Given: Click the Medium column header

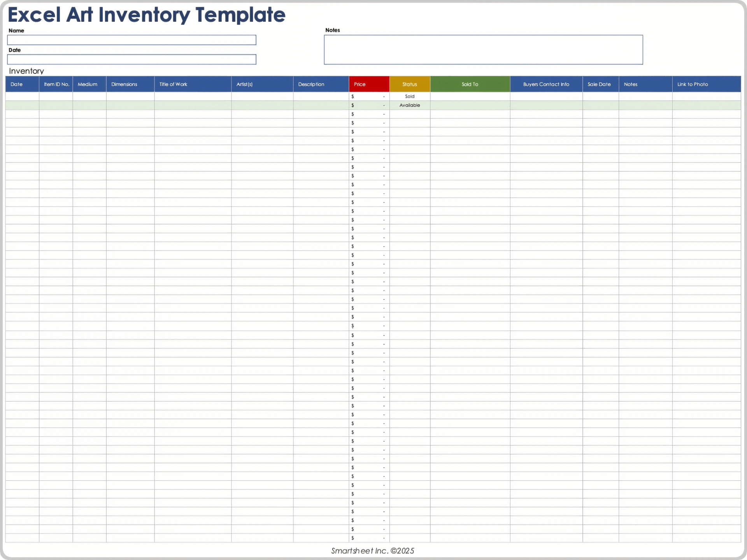Looking at the screenshot, I should click(89, 84).
